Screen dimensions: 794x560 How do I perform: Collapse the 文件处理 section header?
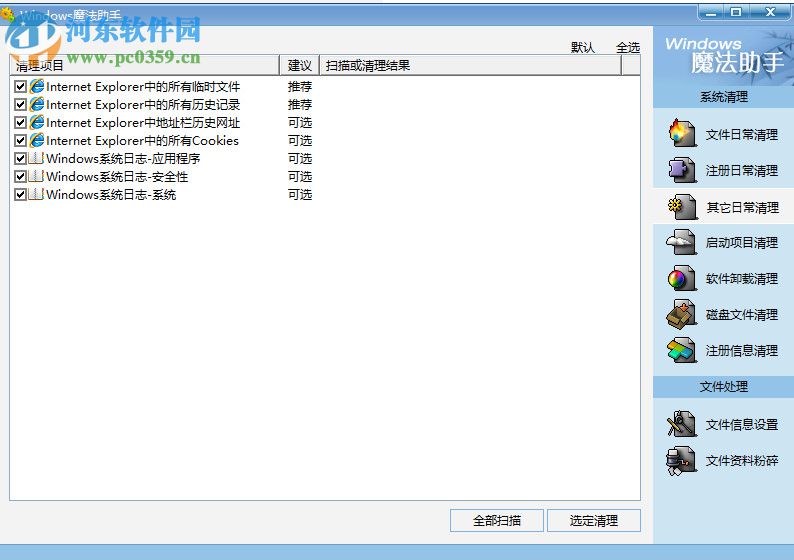pos(724,387)
